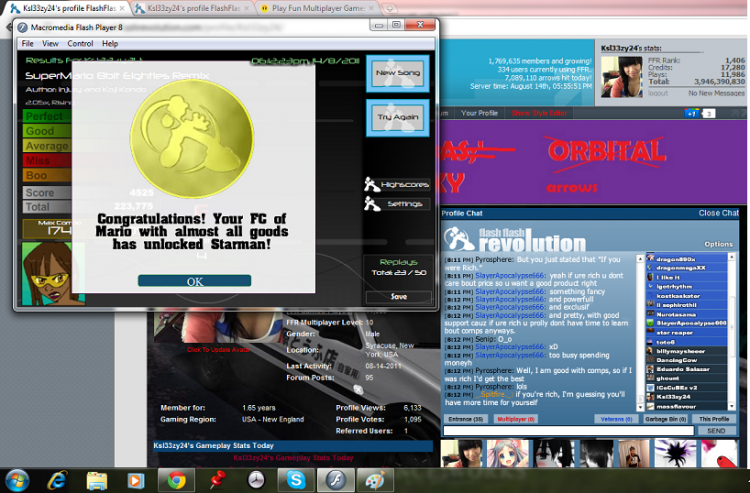Click chat messages scroll up arrow

(x=640, y=259)
